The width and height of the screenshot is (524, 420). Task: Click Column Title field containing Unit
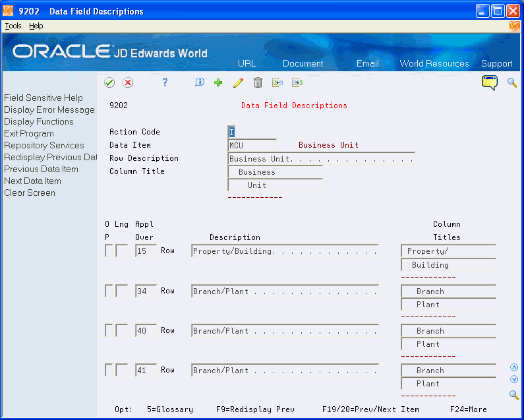click(x=276, y=185)
